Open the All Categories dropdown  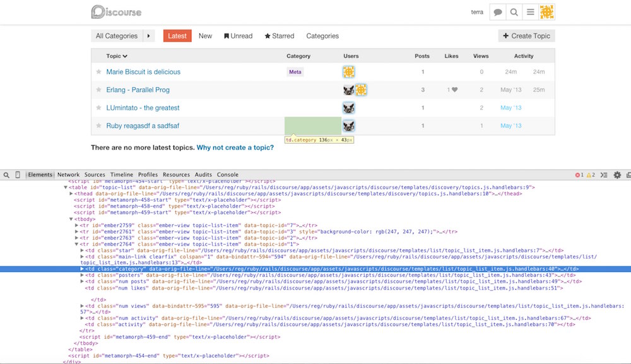(117, 36)
